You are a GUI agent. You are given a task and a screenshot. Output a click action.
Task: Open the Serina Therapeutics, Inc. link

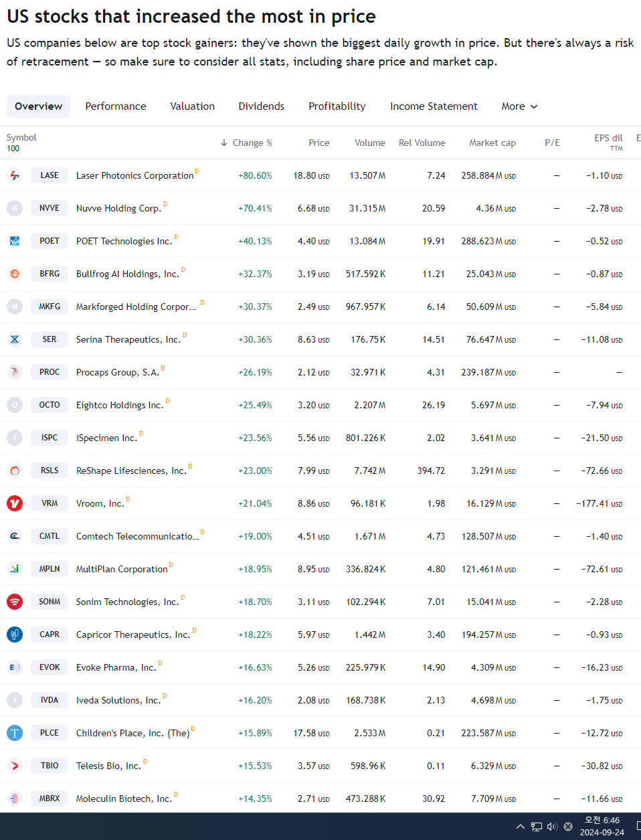click(128, 339)
